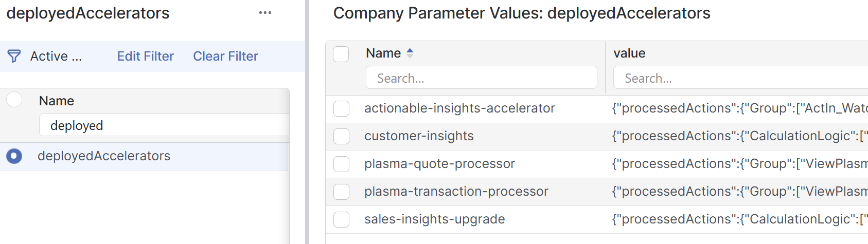Check the actionable-insights-accelerator row checkbox
Screen dimensions: 868x244
point(341,108)
